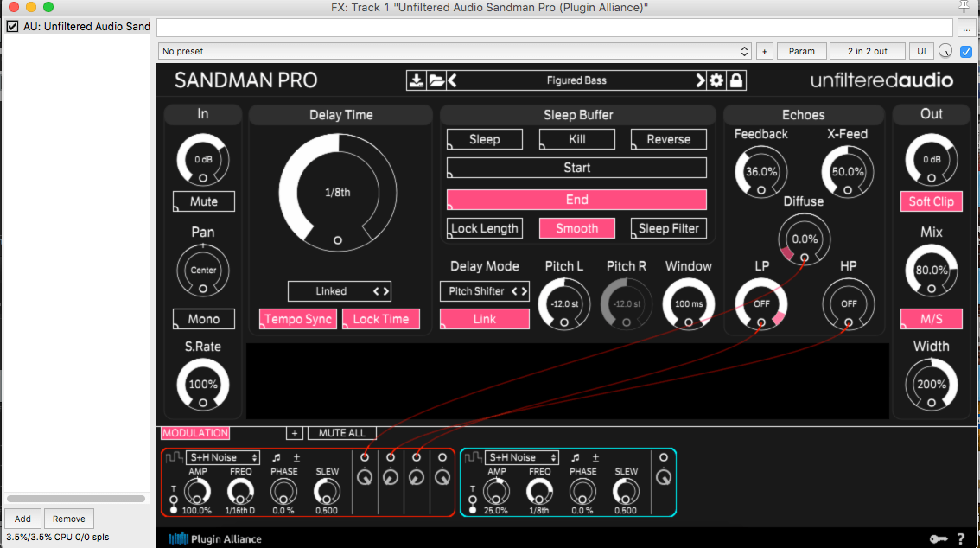Click the Delay Time 1/8th knob
Screen dimensions: 980x548
pyautogui.click(x=338, y=193)
